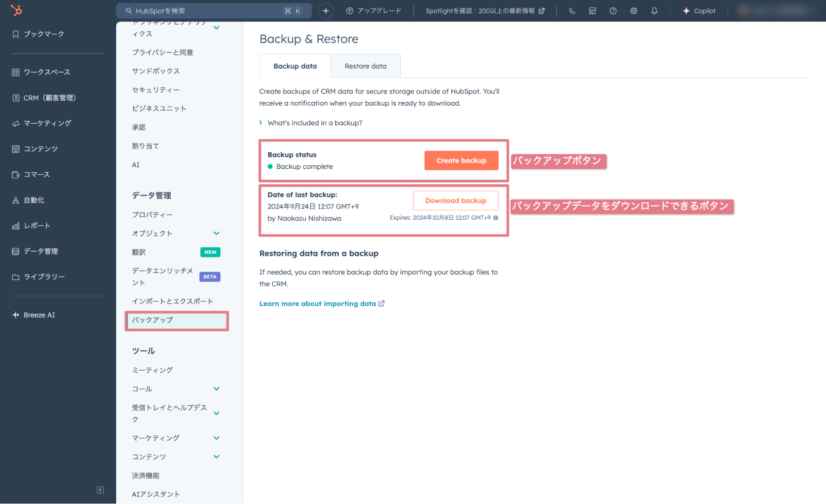This screenshot has height=504, width=826.
Task: Open コマース in left navigation
Action: [x=31, y=175]
